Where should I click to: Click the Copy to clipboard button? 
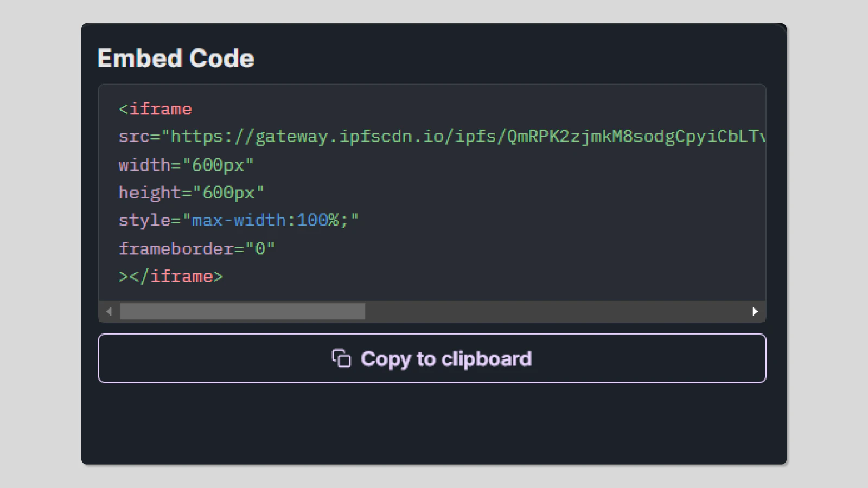[x=432, y=358]
